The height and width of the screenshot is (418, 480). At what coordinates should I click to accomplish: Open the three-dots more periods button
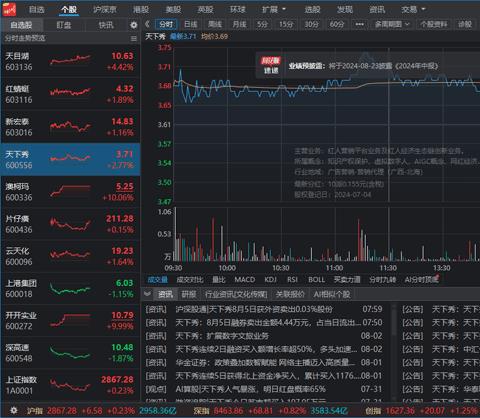[x=359, y=24]
